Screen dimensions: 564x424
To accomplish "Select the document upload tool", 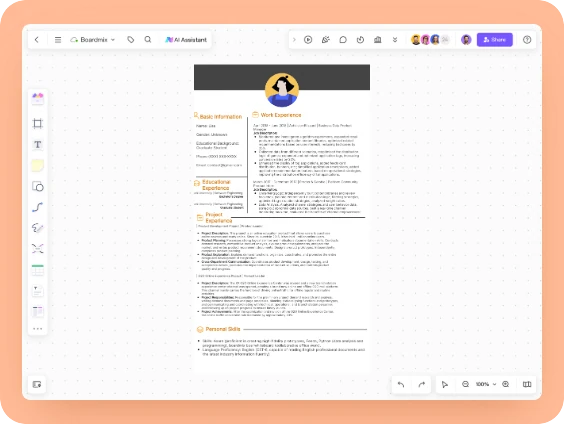I will [x=37, y=291].
